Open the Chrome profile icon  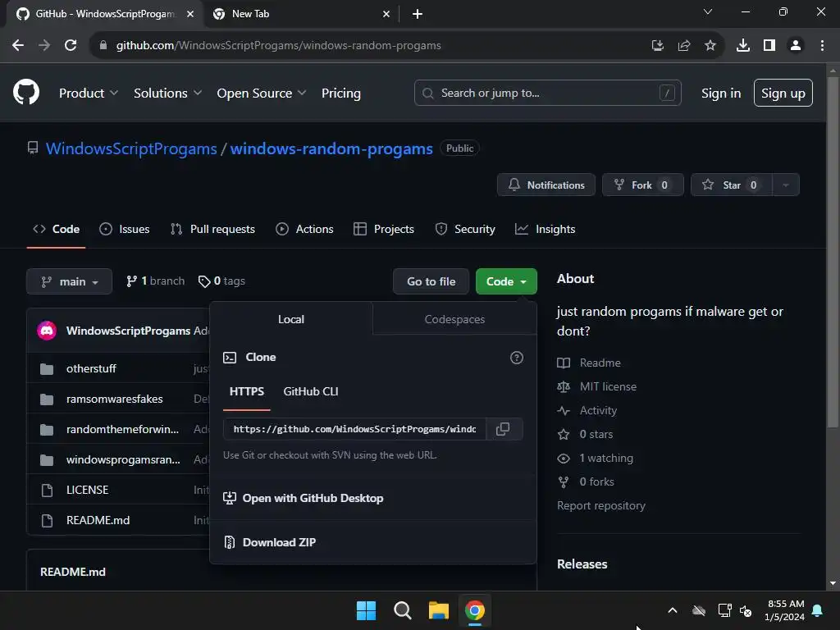point(796,46)
